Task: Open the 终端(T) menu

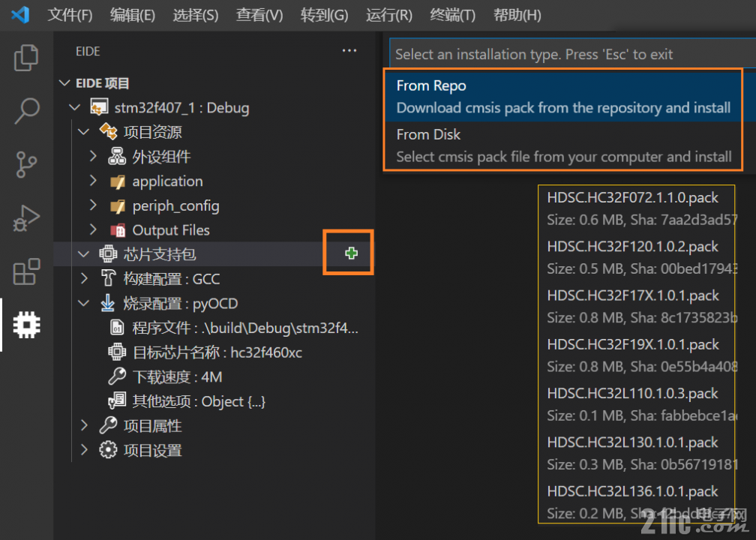Action: [x=453, y=16]
